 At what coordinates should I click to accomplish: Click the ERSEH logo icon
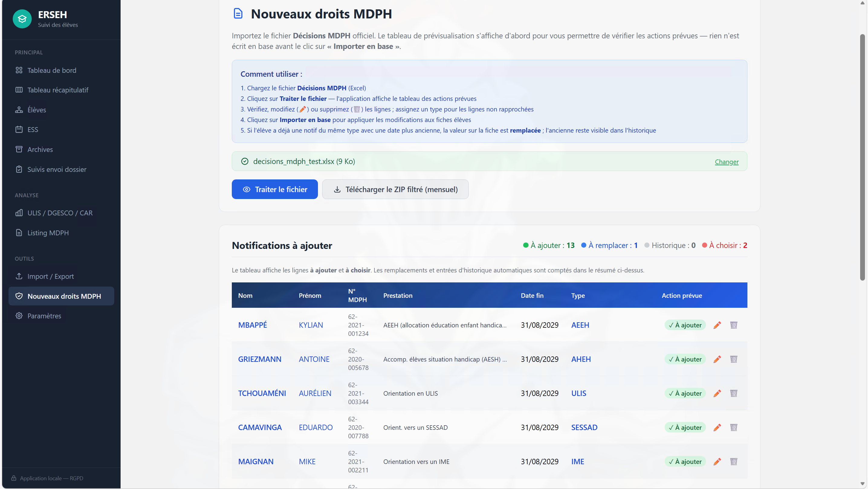tap(22, 19)
